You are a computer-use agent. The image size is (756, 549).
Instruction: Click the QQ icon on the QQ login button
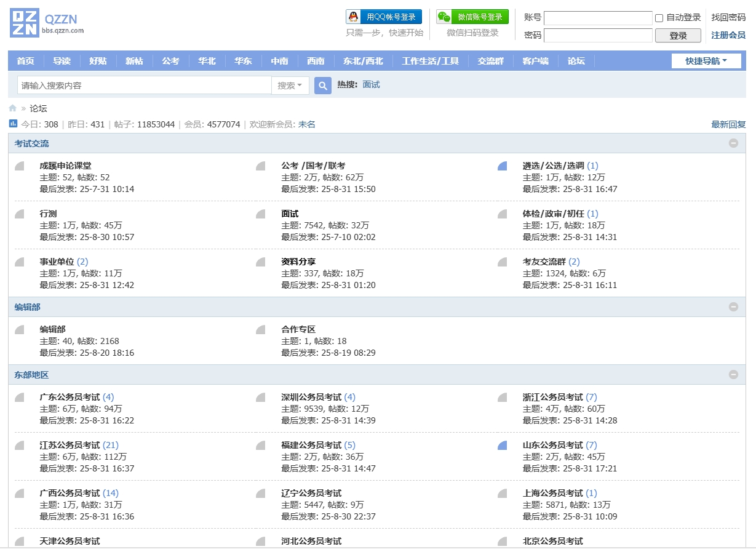(354, 17)
